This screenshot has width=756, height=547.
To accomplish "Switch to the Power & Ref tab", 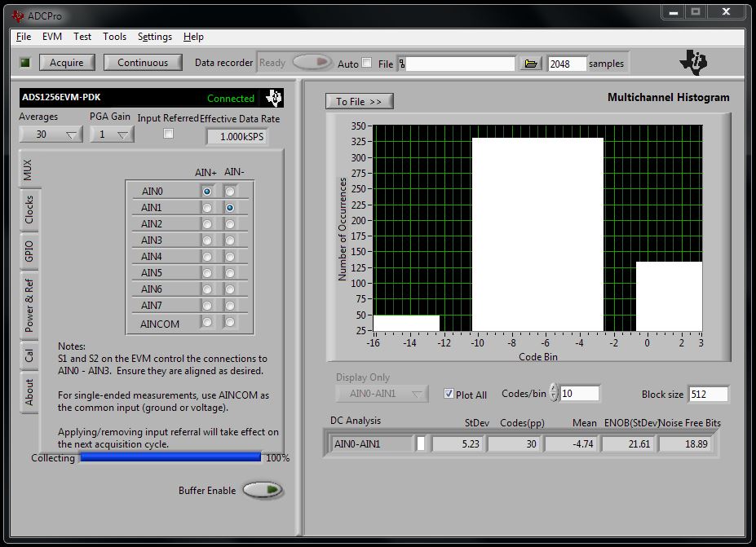I will (x=29, y=306).
